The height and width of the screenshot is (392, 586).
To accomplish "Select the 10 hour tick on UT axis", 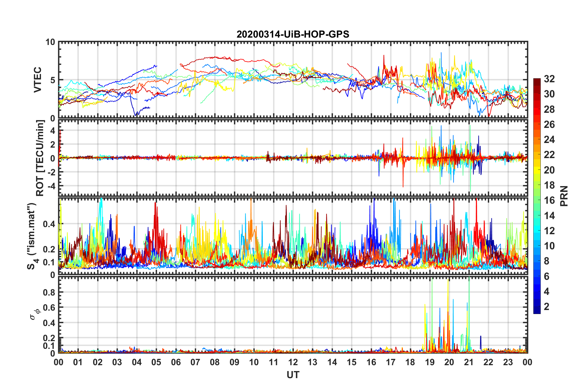I will pyautogui.click(x=254, y=362).
